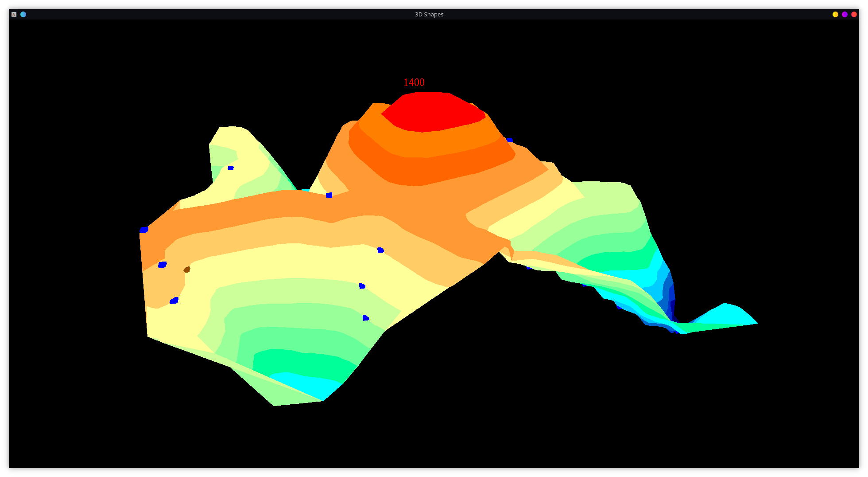Open the window menu from the X11 icon
This screenshot has width=868, height=477.
point(14,14)
